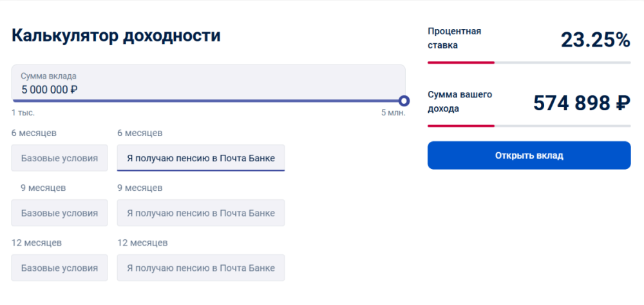Viewport: 644px width, 305px height.
Task: Click the 574 898 ₽ income amount
Action: click(582, 103)
